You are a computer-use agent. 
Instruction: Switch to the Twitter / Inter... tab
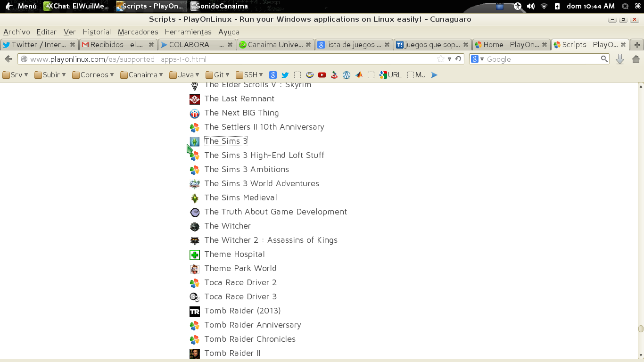tap(39, 45)
